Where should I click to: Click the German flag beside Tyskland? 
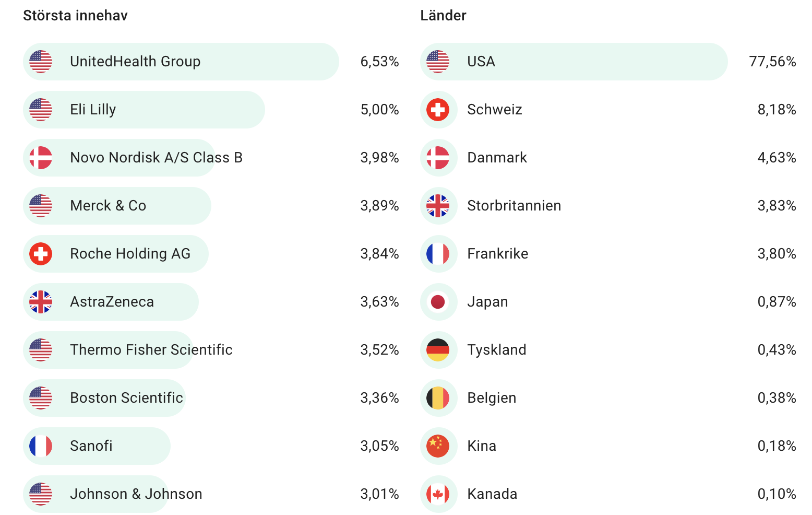438,350
